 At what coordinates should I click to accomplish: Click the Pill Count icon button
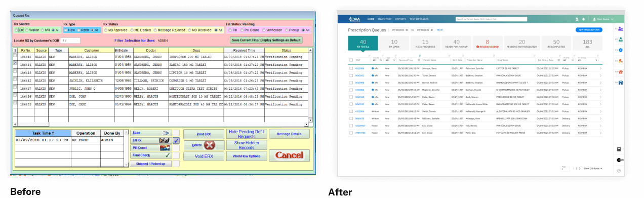[150, 147]
